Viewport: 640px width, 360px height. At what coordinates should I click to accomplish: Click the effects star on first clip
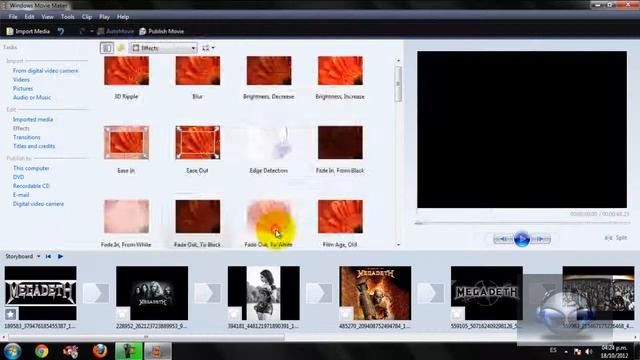pos(11,314)
